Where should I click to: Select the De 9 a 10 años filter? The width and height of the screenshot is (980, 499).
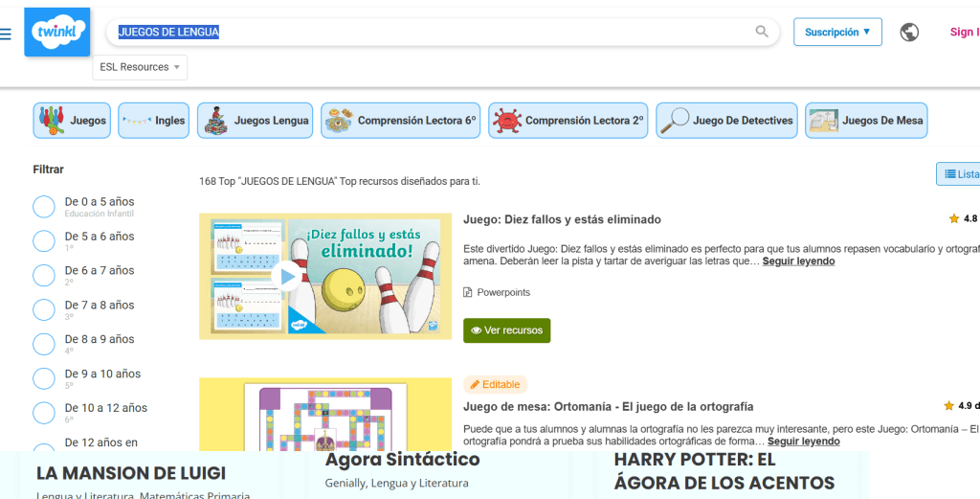tap(44, 379)
